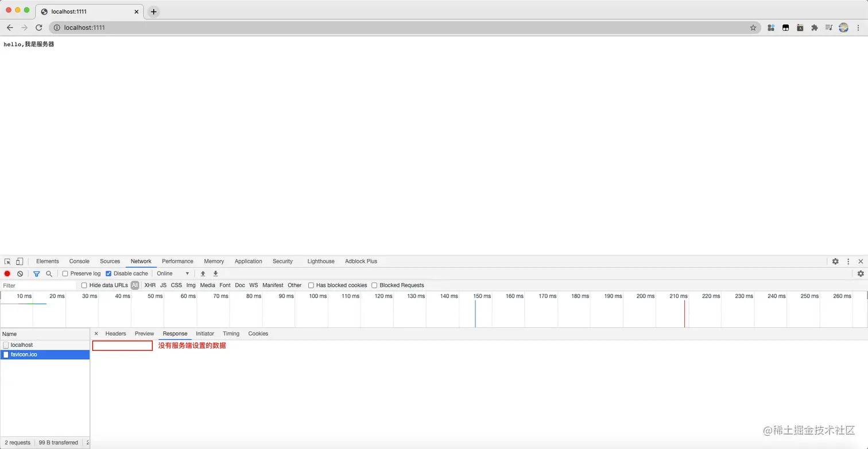Open the Lighthouse panel
This screenshot has width=868, height=449.
(x=321, y=261)
